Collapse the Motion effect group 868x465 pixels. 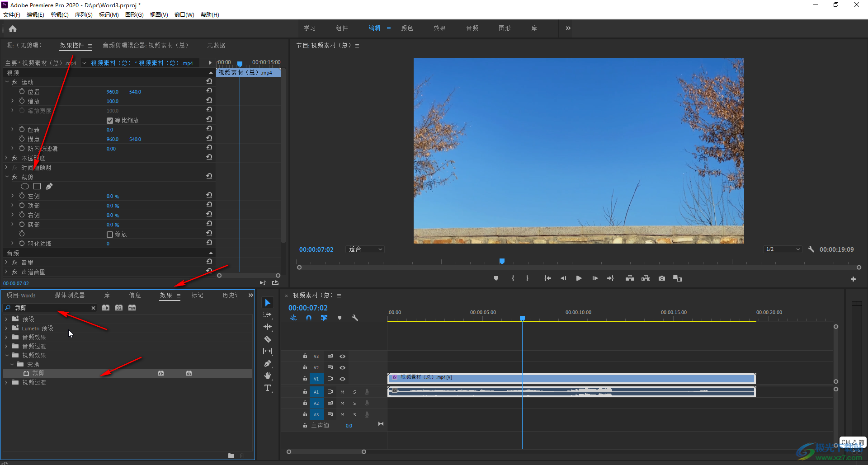tap(7, 82)
